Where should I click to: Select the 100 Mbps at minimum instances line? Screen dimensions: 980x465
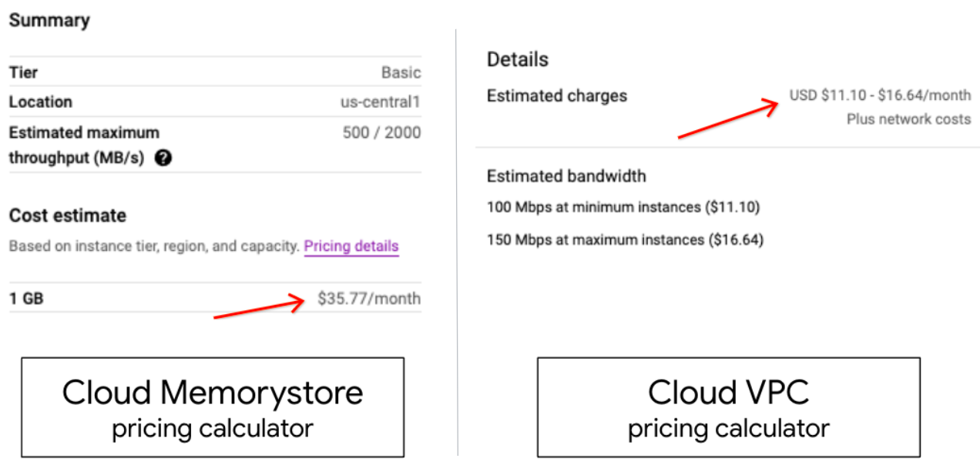tap(623, 207)
